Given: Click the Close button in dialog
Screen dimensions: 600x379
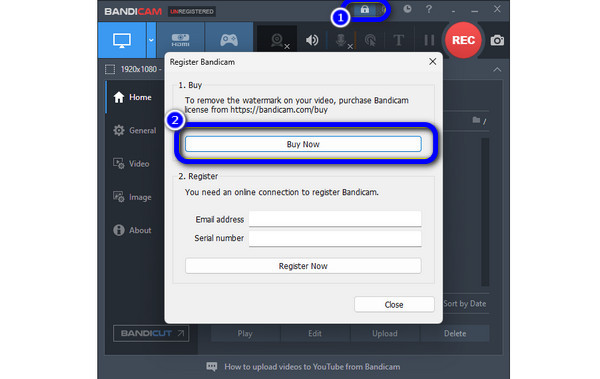Looking at the screenshot, I should tap(394, 305).
